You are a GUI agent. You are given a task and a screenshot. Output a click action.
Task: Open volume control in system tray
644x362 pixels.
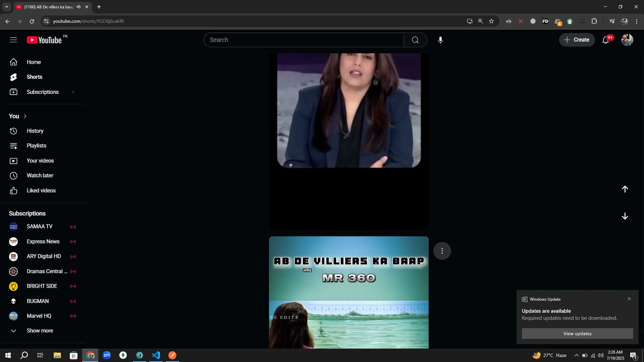click(x=601, y=356)
